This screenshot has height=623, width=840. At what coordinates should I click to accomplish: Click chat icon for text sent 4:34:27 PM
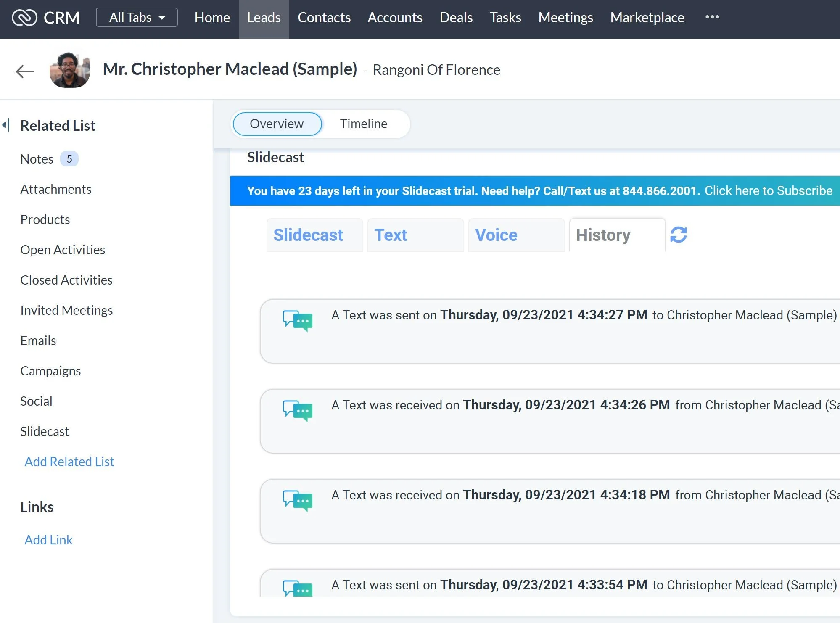click(x=298, y=321)
